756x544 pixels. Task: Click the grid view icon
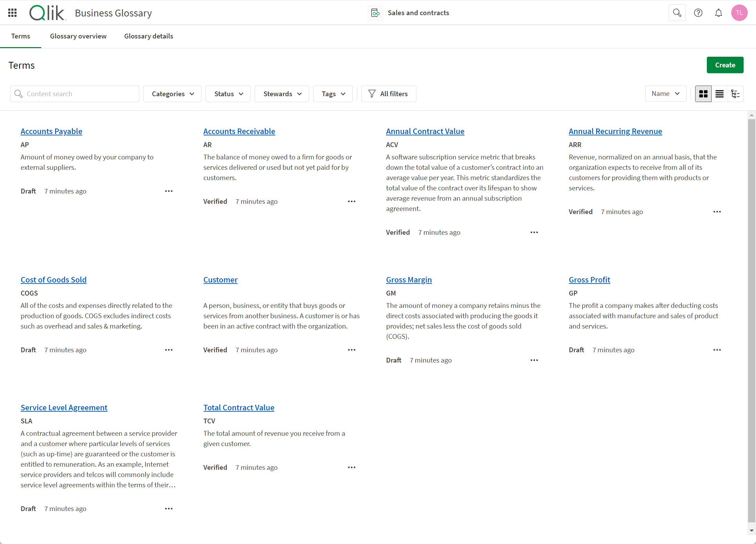click(703, 94)
